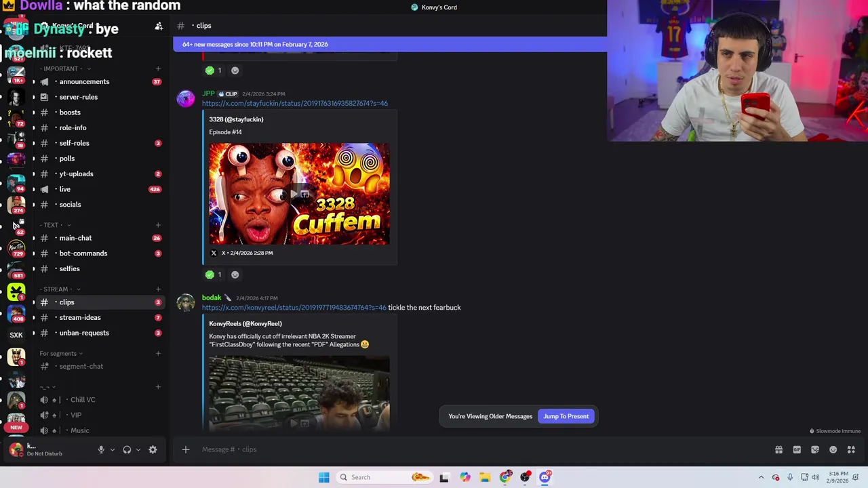Add a channel with plus next to For segments
The width and height of the screenshot is (868, 488).
(158, 353)
